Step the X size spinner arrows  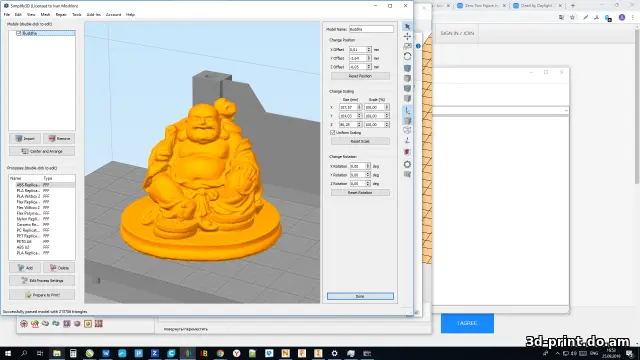pyautogui.click(x=360, y=107)
